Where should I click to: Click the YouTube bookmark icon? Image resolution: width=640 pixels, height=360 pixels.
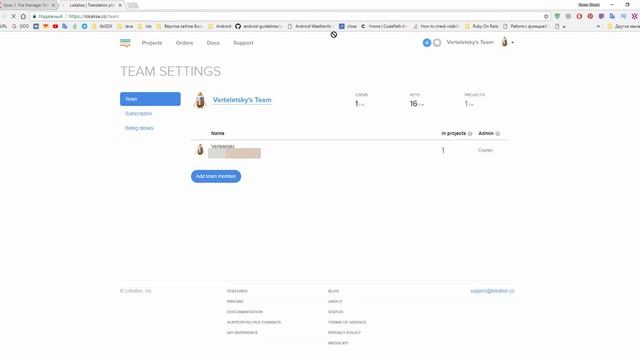click(55, 26)
